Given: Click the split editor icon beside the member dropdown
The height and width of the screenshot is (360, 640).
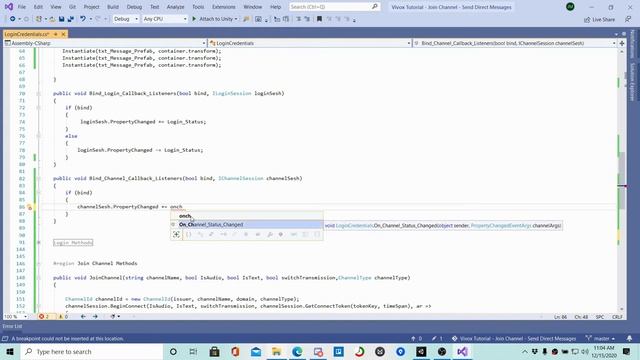Looking at the screenshot, I should click(x=622, y=43).
